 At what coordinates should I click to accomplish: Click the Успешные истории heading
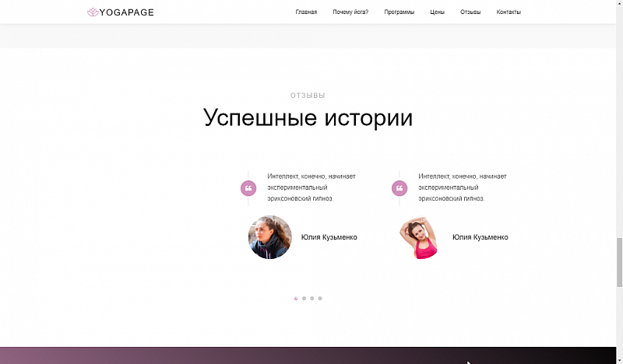click(x=308, y=118)
